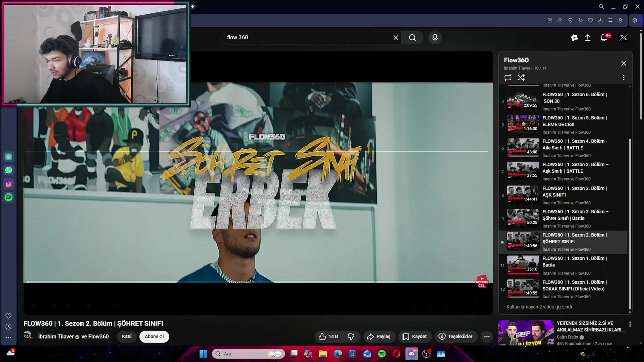644x362 pixels.
Task: Click in the YouTube search input
Action: click(x=307, y=37)
